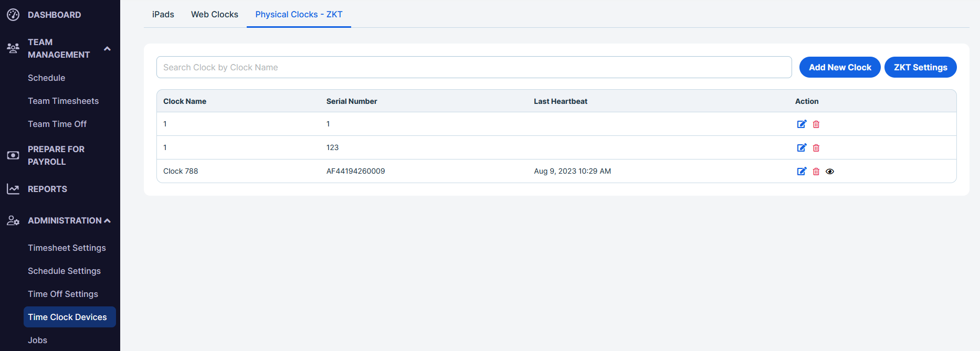This screenshot has height=351, width=980.
Task: Open the Jobs page
Action: pyautogui.click(x=37, y=340)
